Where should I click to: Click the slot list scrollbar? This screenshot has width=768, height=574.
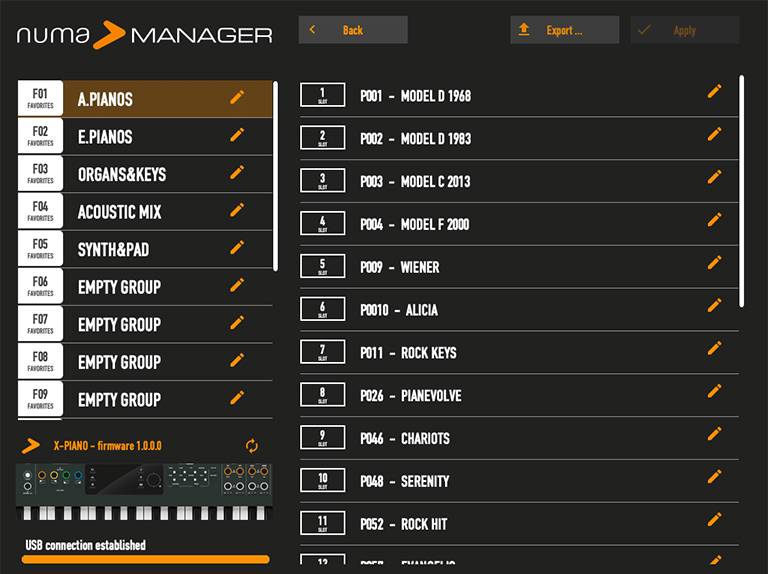pos(742,191)
